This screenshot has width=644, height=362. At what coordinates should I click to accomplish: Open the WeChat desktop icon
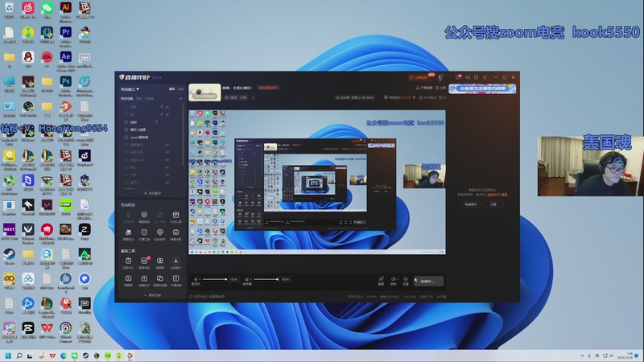click(47, 9)
